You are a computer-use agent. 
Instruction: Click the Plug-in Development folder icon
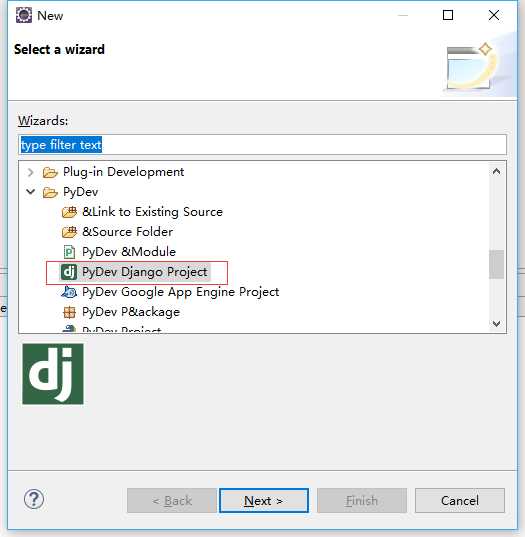coord(50,172)
